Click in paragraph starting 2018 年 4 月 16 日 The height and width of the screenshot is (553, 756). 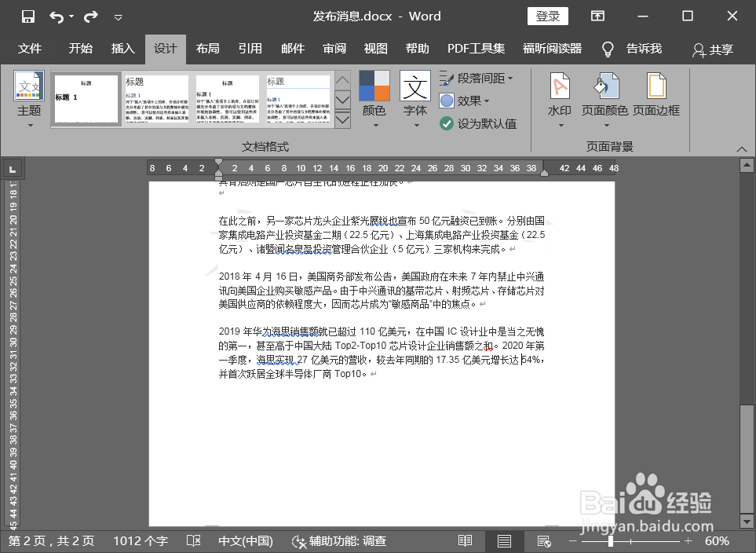click(x=382, y=290)
